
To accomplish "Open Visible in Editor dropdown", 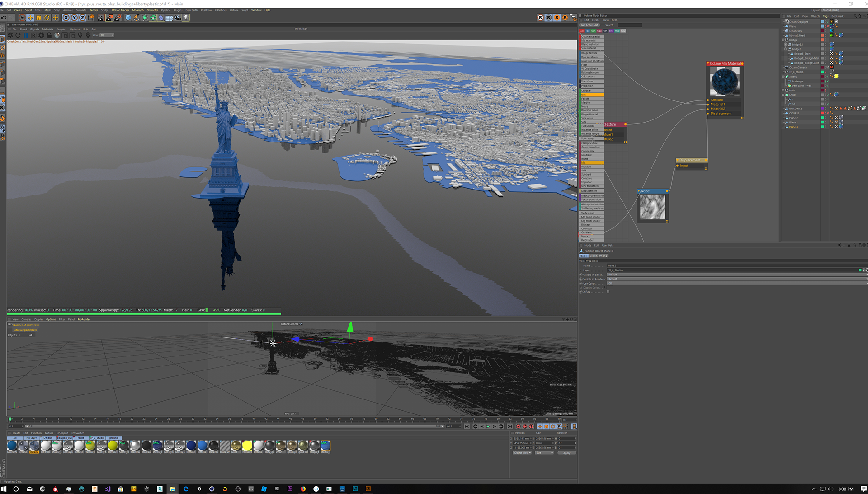I will (737, 275).
